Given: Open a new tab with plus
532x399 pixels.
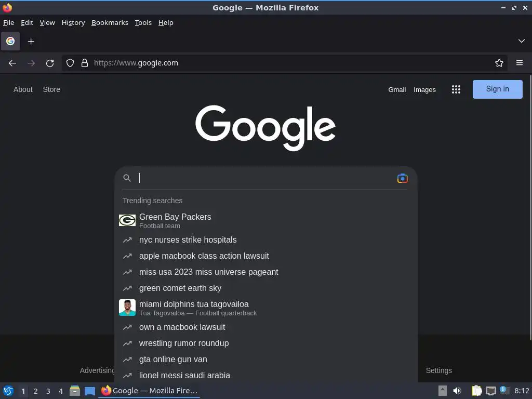Looking at the screenshot, I should (x=31, y=42).
